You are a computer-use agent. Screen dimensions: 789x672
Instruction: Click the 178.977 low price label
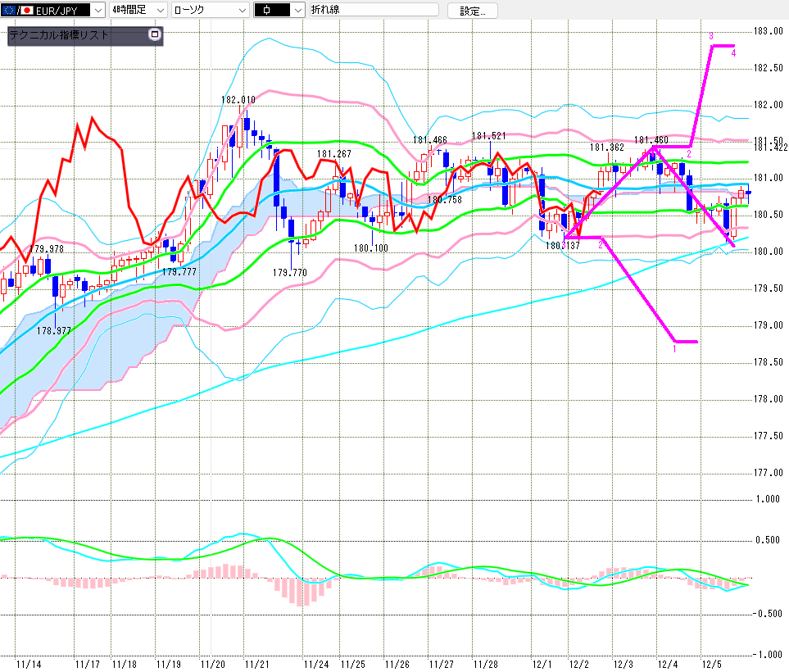54,331
